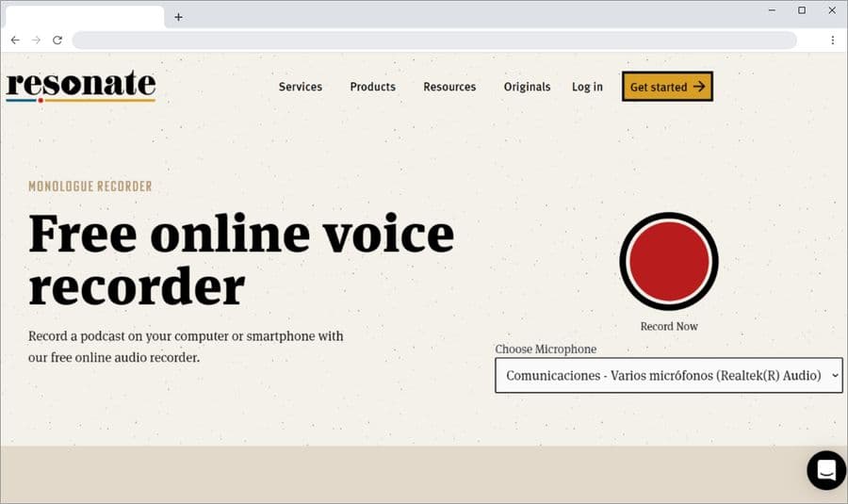Maximize the browser window
The height and width of the screenshot is (504, 848).
click(802, 10)
